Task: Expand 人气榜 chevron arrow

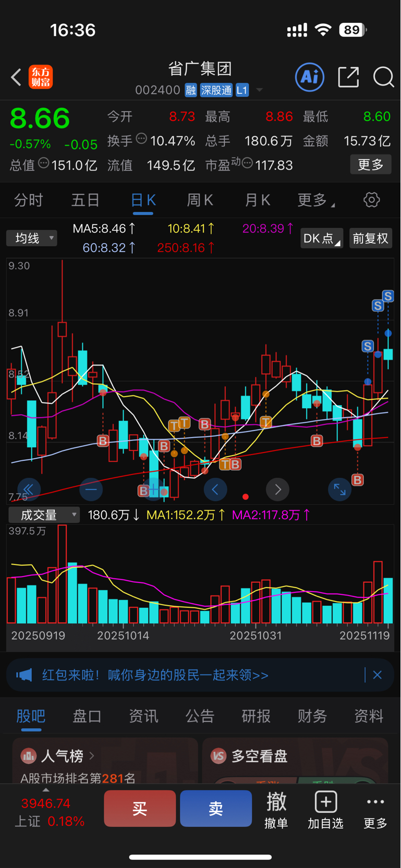Action: 92,755
